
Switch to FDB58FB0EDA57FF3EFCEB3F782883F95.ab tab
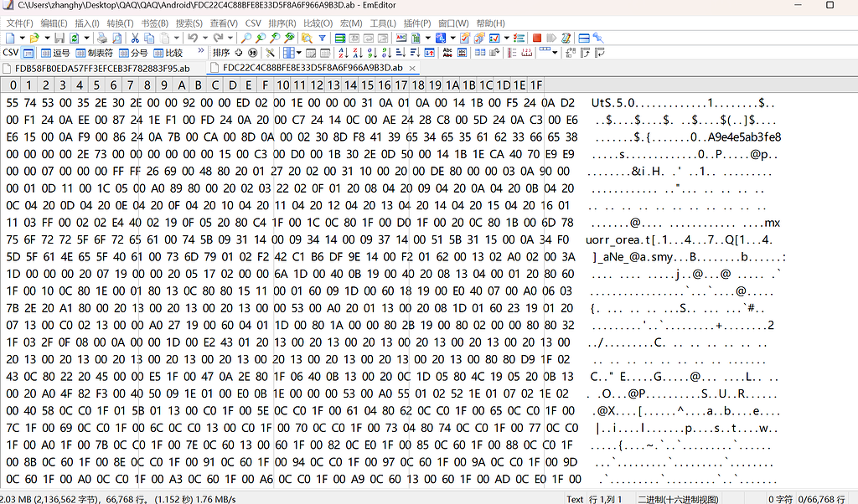101,69
